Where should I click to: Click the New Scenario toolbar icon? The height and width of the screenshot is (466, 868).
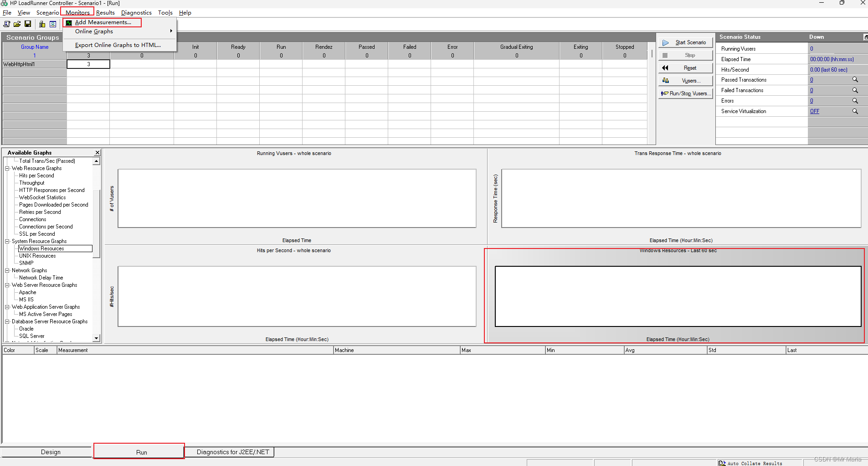pyautogui.click(x=7, y=24)
